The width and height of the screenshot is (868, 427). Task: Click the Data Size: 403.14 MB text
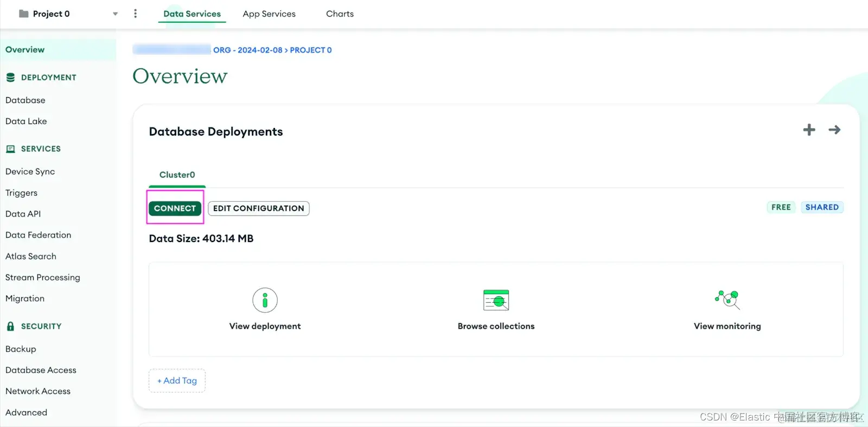[x=201, y=239]
